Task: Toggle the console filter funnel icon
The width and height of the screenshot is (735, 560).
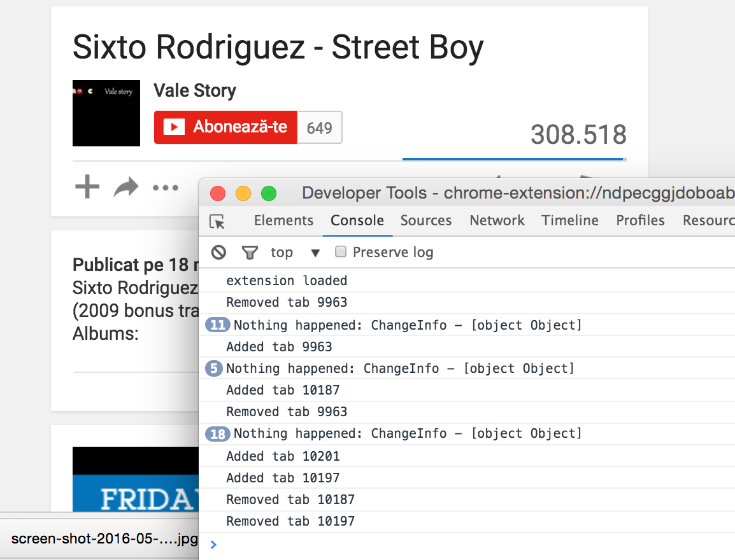Action: tap(250, 253)
